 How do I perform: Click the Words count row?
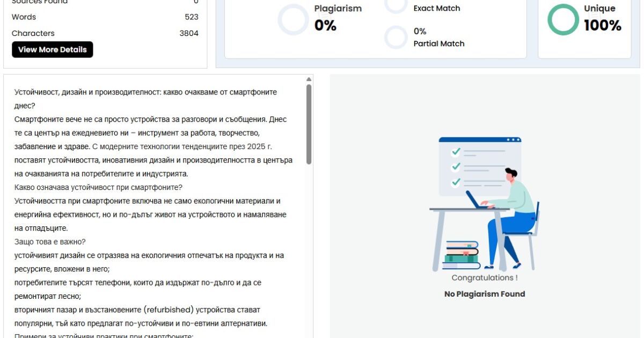point(105,17)
